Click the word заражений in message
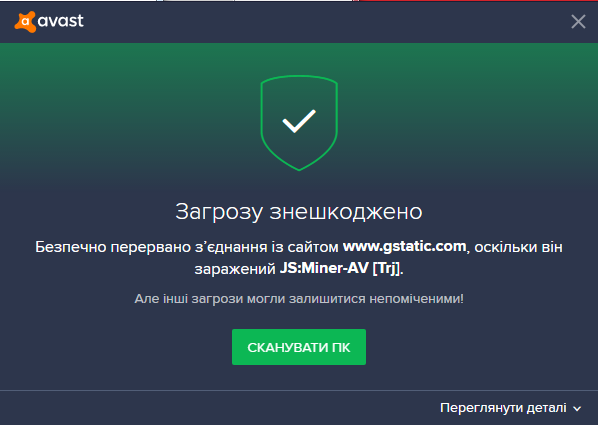Image resolution: width=598 pixels, height=425 pixels. (x=235, y=269)
